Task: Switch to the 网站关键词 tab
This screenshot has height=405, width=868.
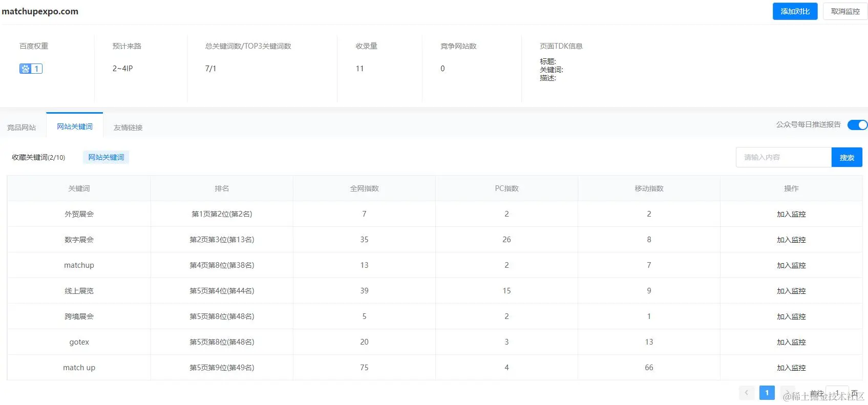Action: [75, 126]
